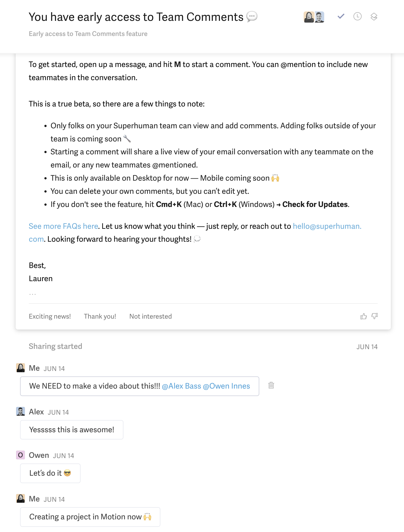
Task: Click the layers split icon in header
Action: coord(374,17)
